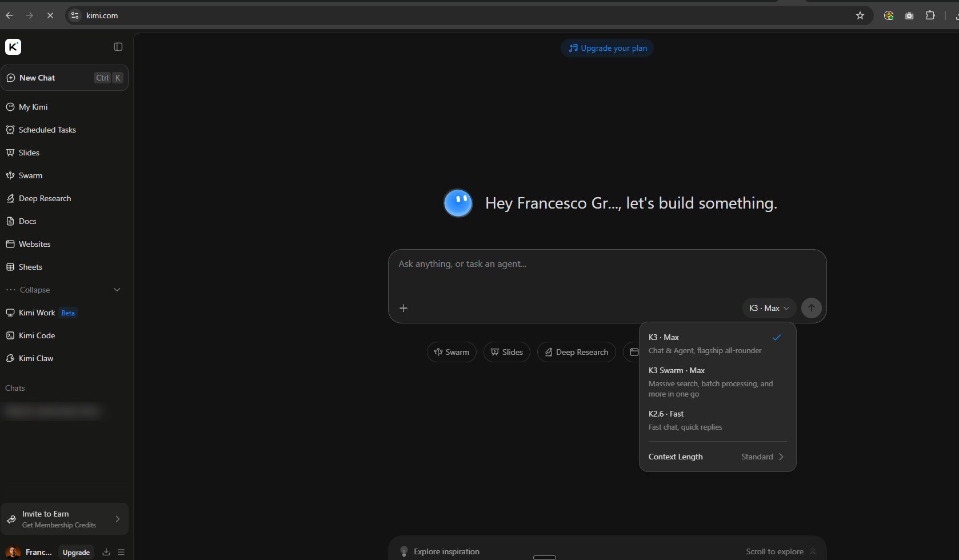This screenshot has height=560, width=959.
Task: Click the Slides suggestion chip
Action: pos(507,352)
